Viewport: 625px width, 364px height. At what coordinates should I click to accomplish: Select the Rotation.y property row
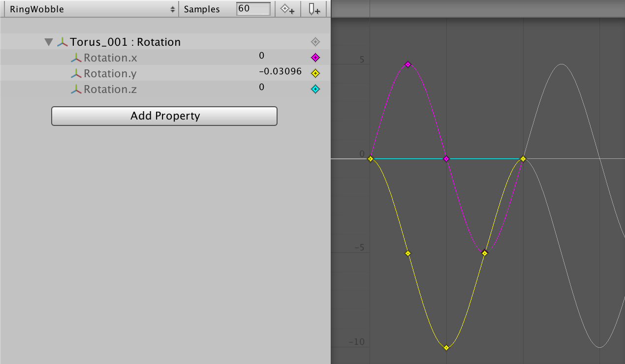[x=110, y=74]
